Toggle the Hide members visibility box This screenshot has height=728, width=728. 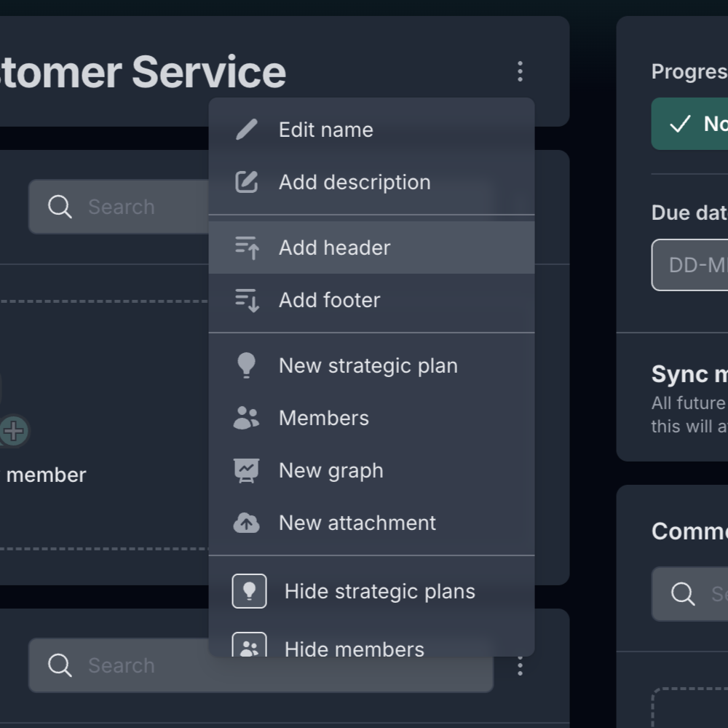coord(249,645)
